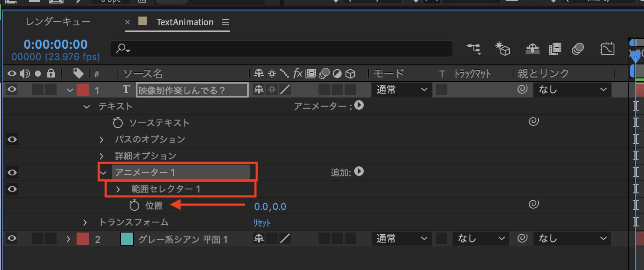The width and height of the screenshot is (644, 270).
Task: Open TextAnimation panel hamburger menu
Action: click(x=225, y=22)
